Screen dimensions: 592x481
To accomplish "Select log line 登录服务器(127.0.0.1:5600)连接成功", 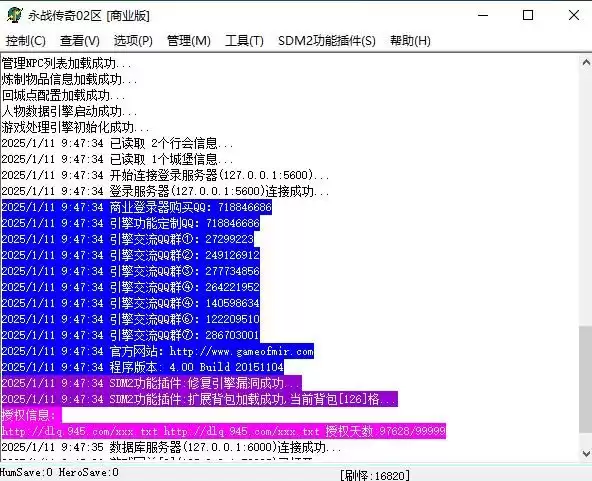I will 165,191.
